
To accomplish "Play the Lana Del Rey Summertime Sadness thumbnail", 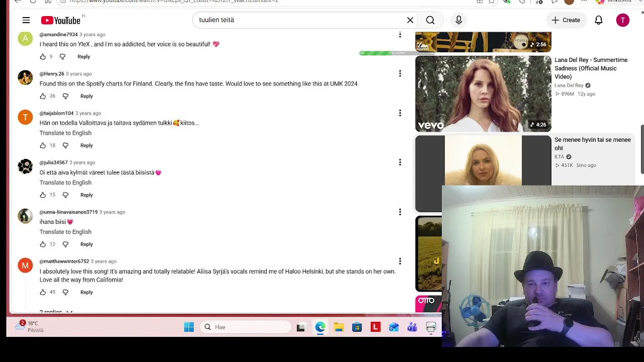I will click(x=483, y=94).
